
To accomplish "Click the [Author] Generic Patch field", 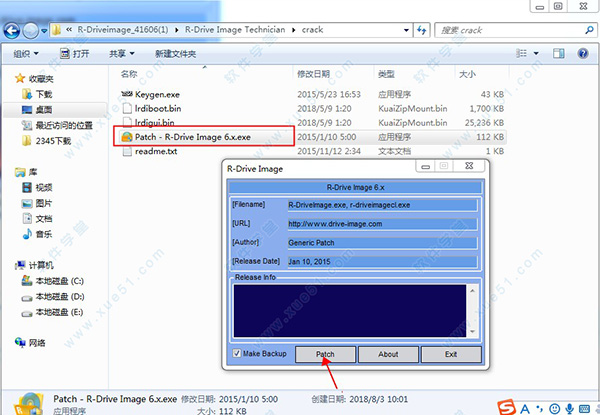I will tap(383, 243).
